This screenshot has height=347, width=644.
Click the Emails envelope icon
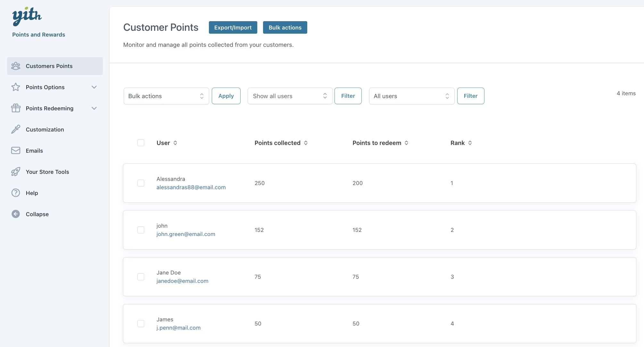click(16, 151)
